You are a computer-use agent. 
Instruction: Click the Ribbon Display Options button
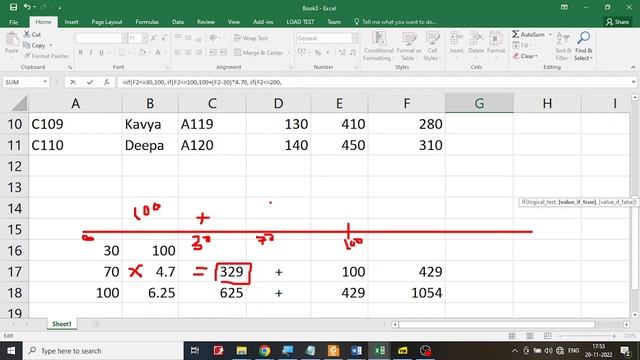[x=564, y=7]
